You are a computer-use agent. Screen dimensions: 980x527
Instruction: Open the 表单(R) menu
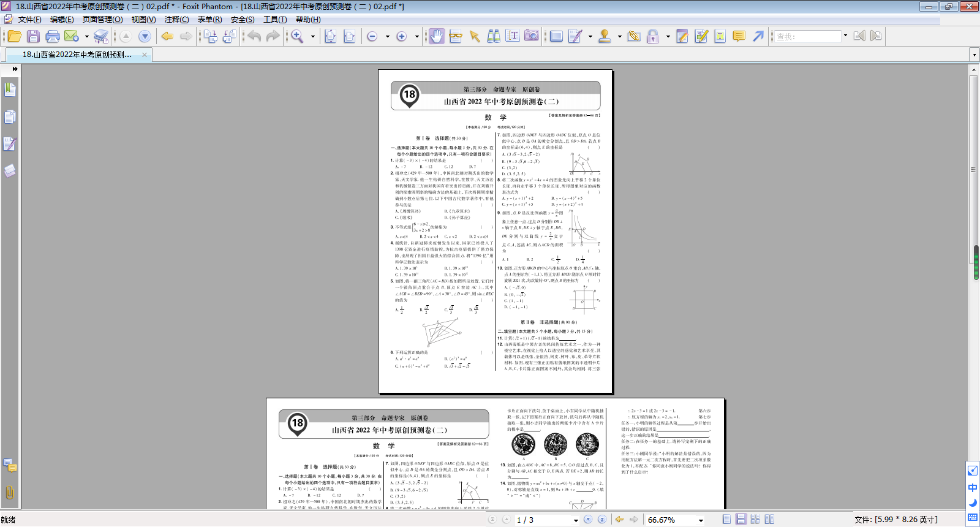(x=209, y=20)
